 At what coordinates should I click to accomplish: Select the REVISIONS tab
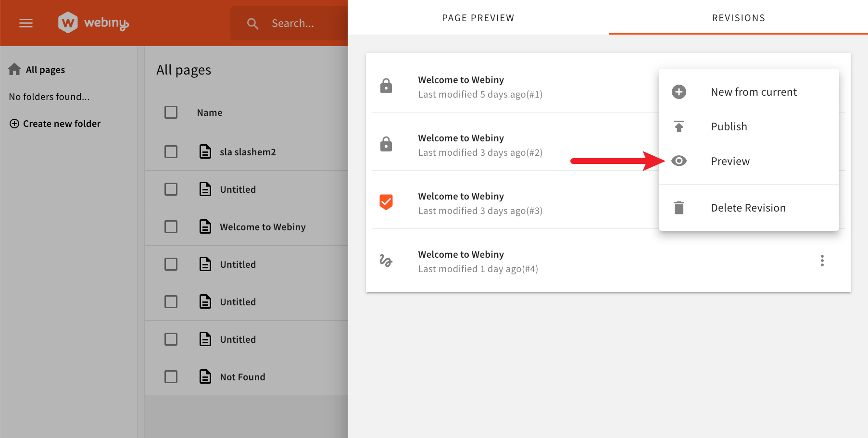click(738, 18)
